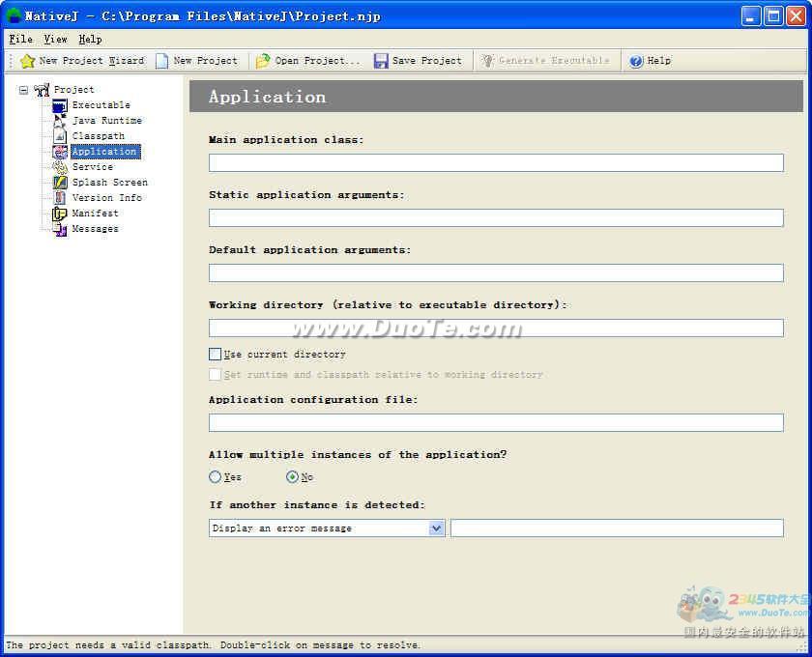Click the NativeJ title bar app icon
The width and height of the screenshot is (812, 657).
[x=14, y=16]
